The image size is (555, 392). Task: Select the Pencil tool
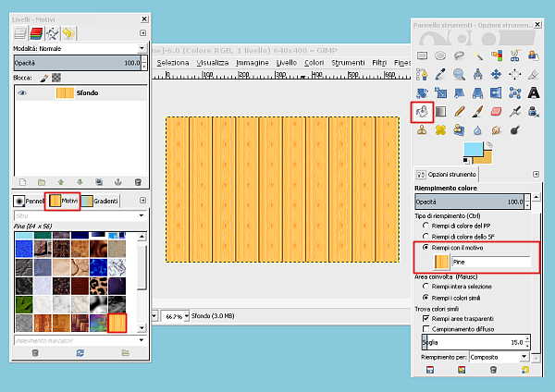click(458, 112)
